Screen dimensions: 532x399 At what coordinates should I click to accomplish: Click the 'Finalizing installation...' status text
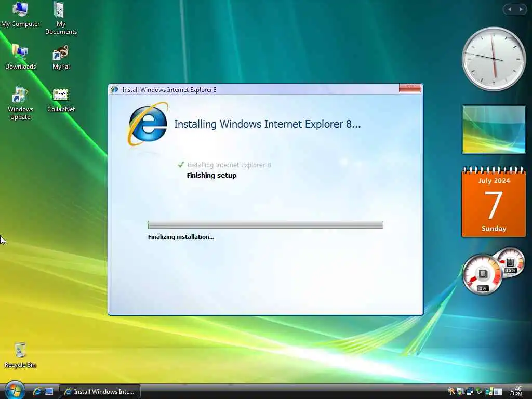(x=181, y=237)
